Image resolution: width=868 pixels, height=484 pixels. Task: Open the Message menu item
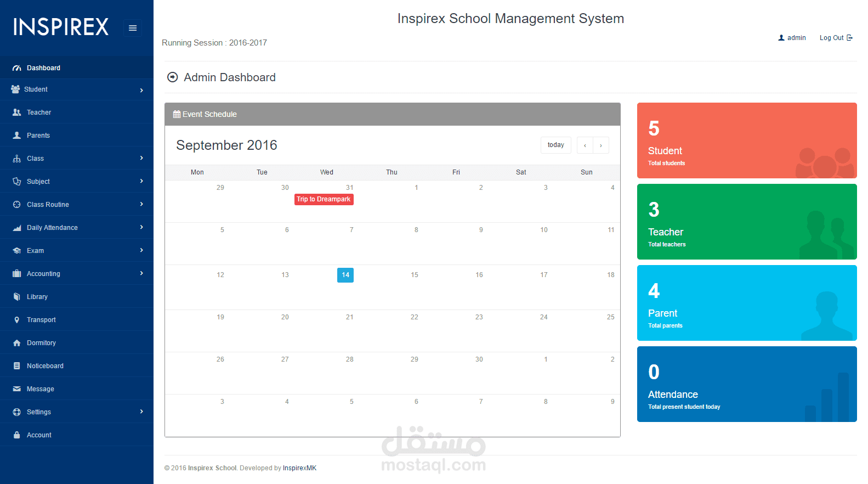click(77, 389)
